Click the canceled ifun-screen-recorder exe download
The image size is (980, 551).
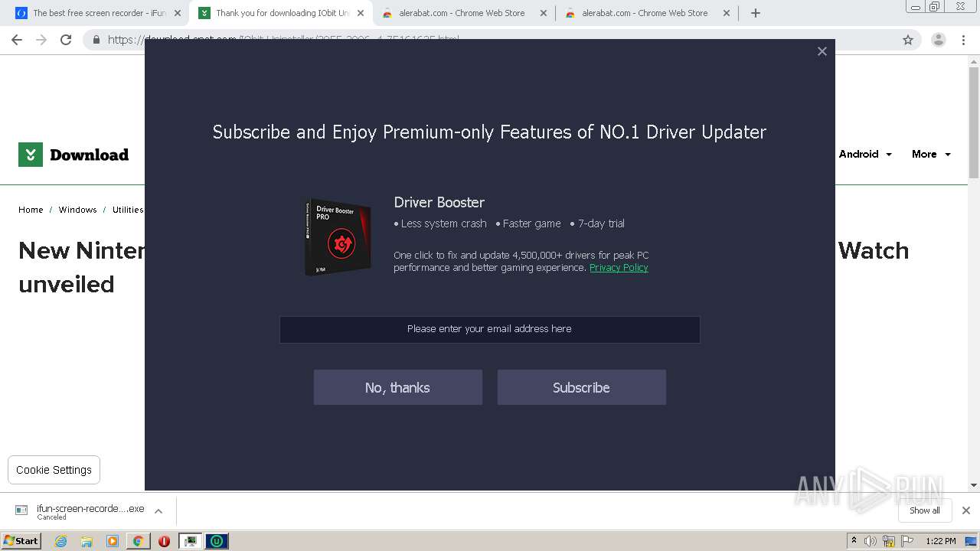[80, 511]
